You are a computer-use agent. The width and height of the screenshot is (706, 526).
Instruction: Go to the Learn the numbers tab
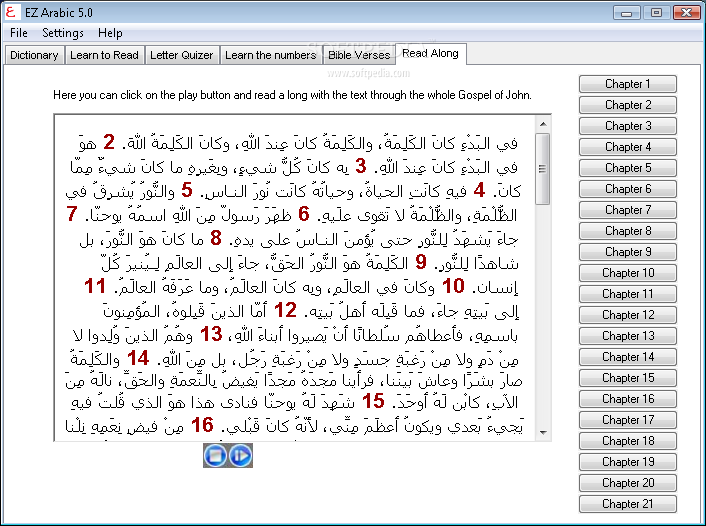click(271, 55)
